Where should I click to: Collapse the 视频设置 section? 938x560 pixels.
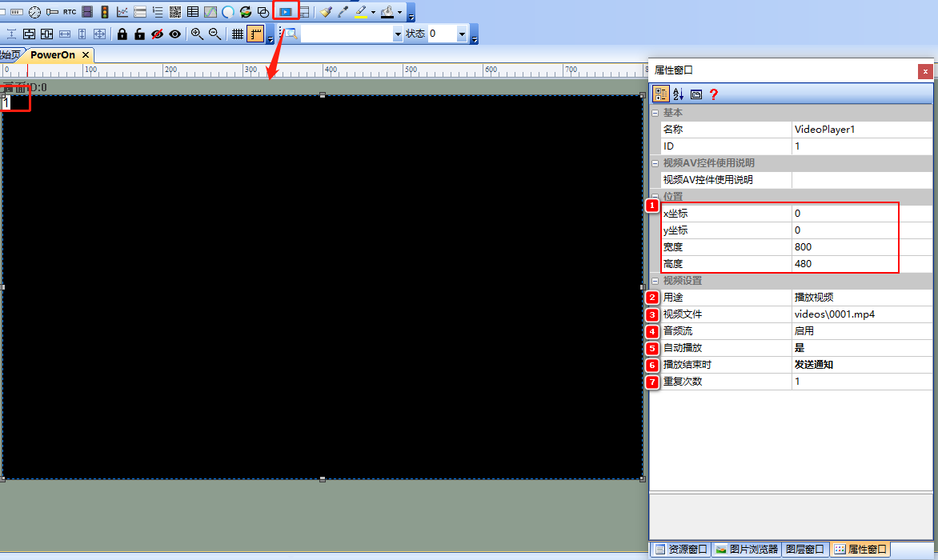point(655,281)
